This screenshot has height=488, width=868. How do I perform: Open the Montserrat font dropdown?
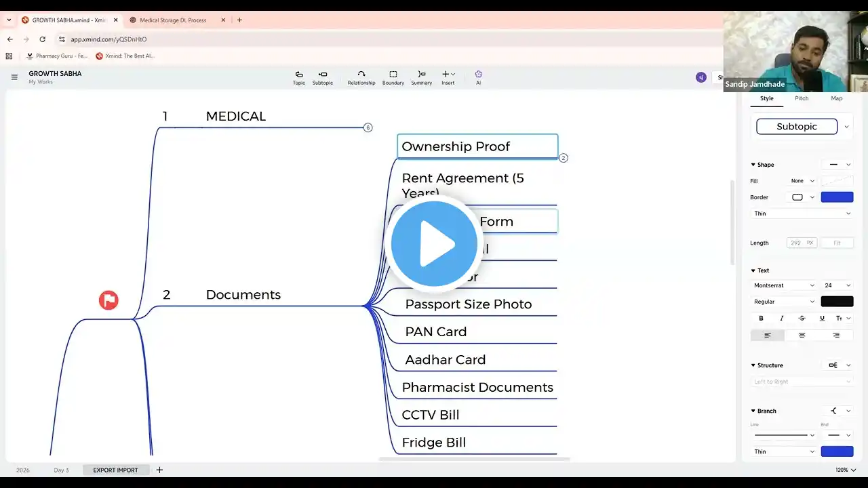[784, 285]
